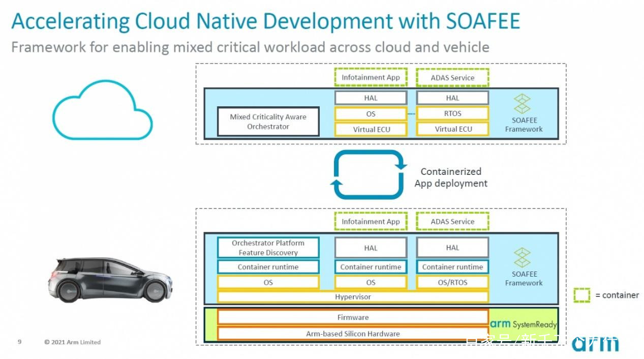Click the Firmware bar
The width and height of the screenshot is (644, 359).
353,317
